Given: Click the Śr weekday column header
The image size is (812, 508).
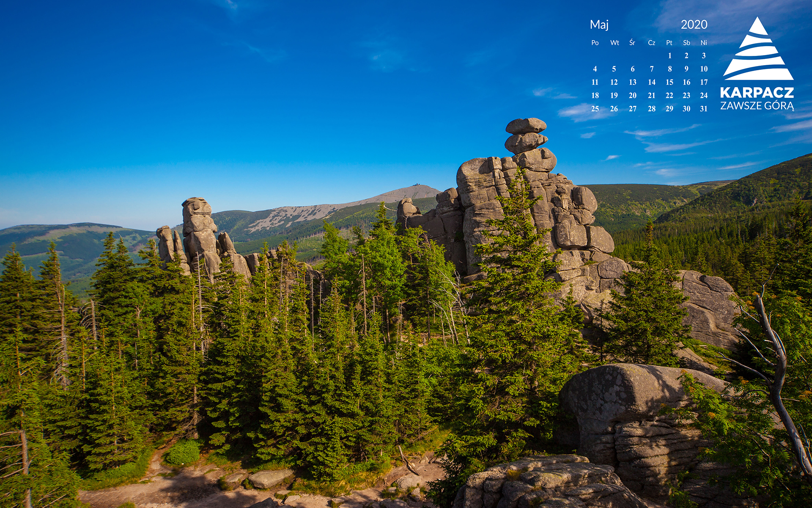Looking at the screenshot, I should click(x=632, y=42).
